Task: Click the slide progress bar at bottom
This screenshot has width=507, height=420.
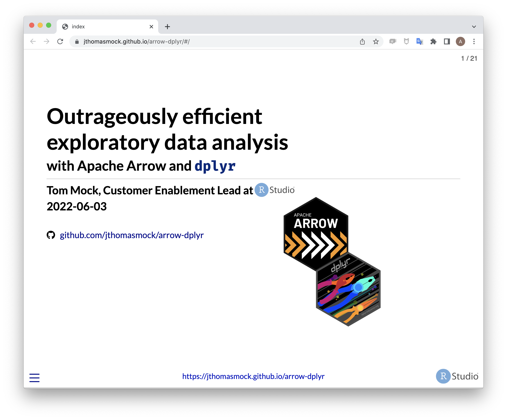Action: pyautogui.click(x=253, y=388)
